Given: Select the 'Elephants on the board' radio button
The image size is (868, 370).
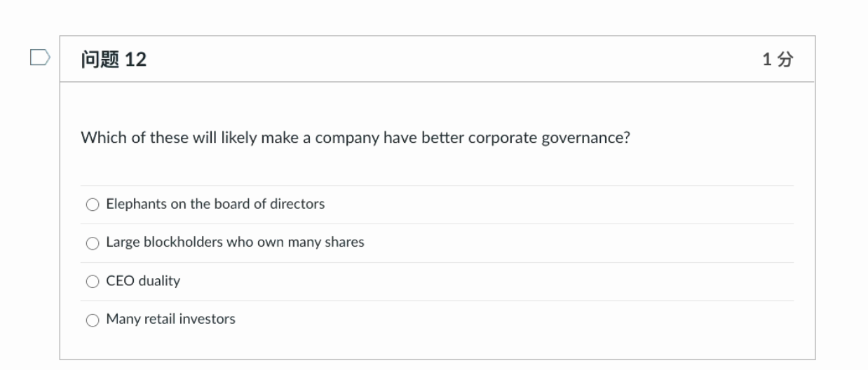Looking at the screenshot, I should [x=93, y=205].
